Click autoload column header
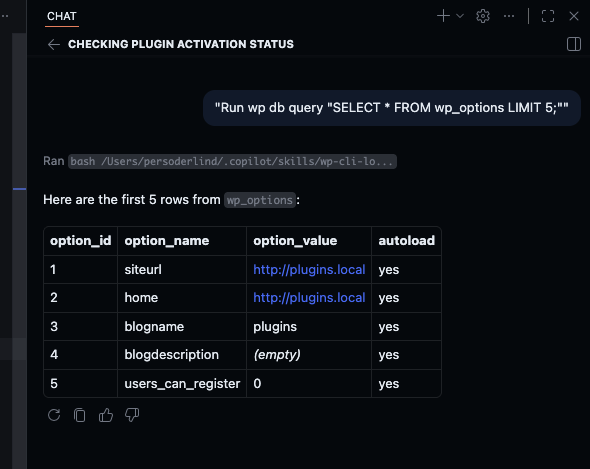590x469 pixels. pos(406,241)
